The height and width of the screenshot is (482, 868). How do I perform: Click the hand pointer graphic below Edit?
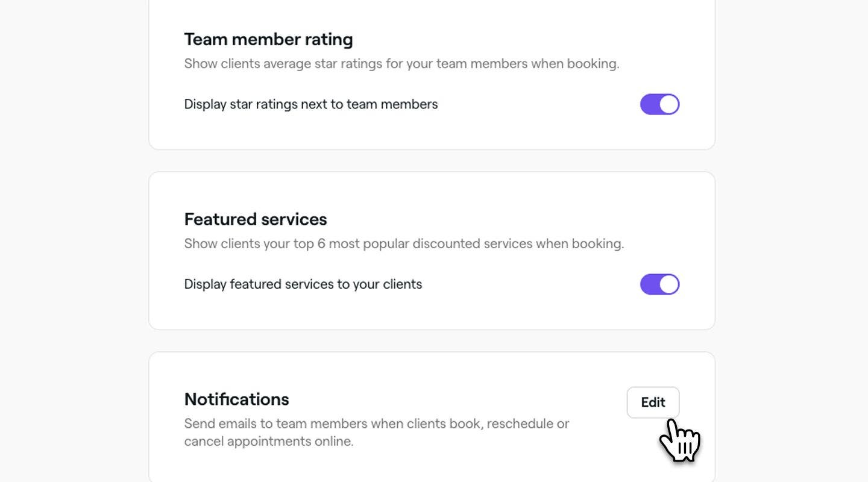(680, 440)
